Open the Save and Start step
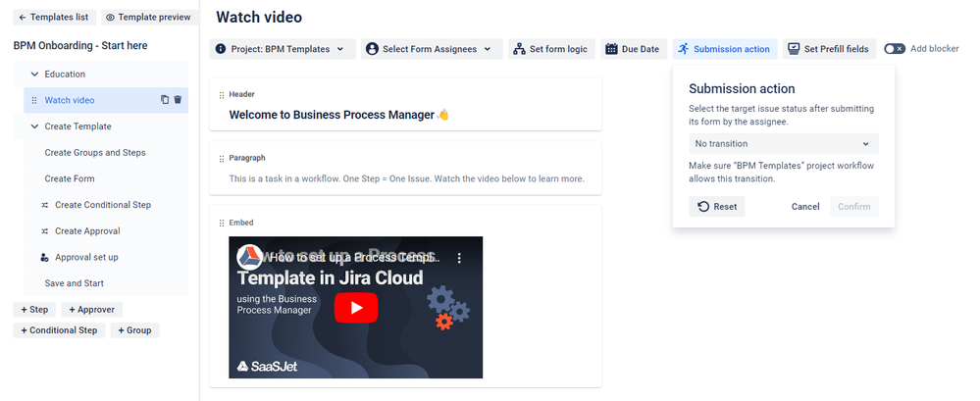The image size is (980, 401). [x=74, y=283]
